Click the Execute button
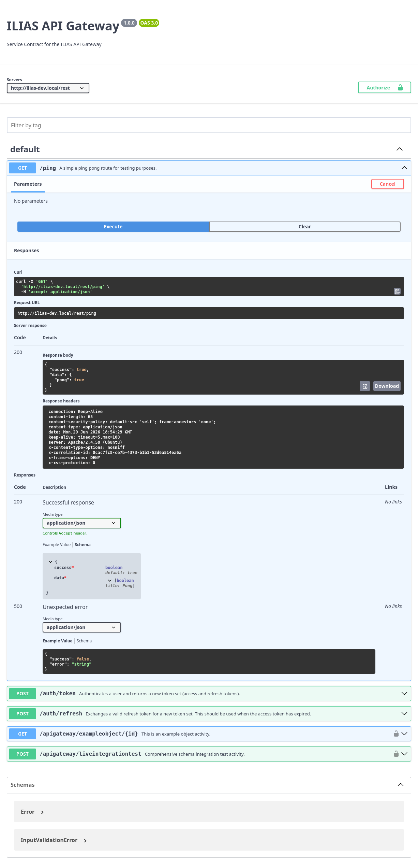 point(113,227)
